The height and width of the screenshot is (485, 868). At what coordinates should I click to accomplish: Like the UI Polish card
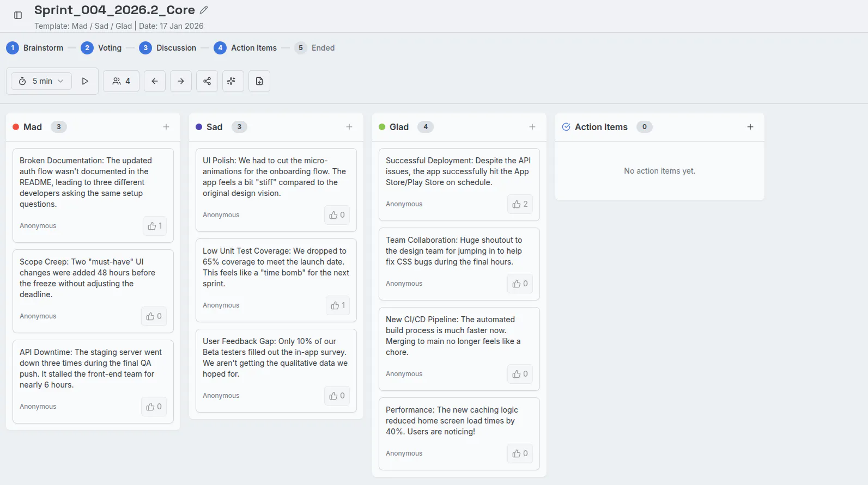[x=337, y=215]
